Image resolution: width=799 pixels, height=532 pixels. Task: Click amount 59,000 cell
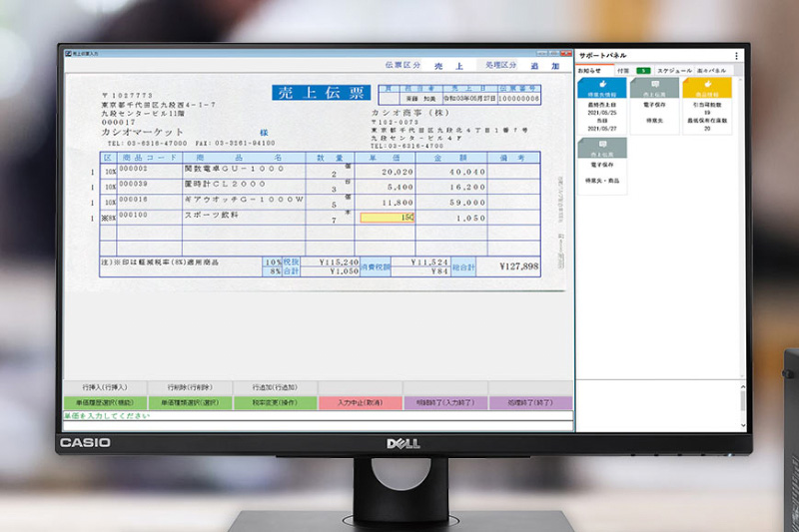tap(451, 202)
